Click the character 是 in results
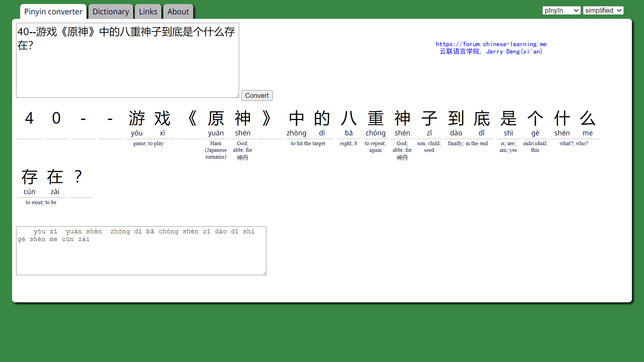 pos(508,118)
